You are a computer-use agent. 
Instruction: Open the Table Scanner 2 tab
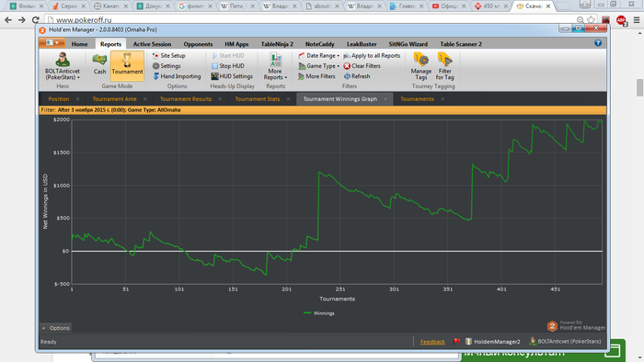click(461, 44)
